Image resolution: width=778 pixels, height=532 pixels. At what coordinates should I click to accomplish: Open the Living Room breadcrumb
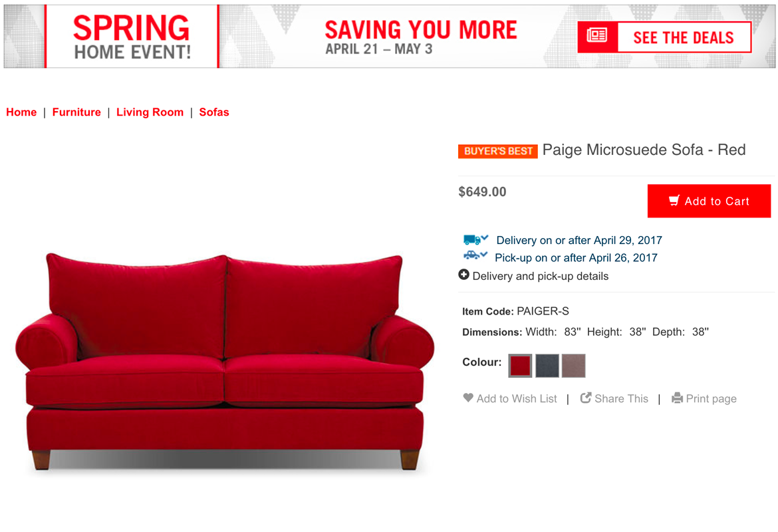(150, 112)
